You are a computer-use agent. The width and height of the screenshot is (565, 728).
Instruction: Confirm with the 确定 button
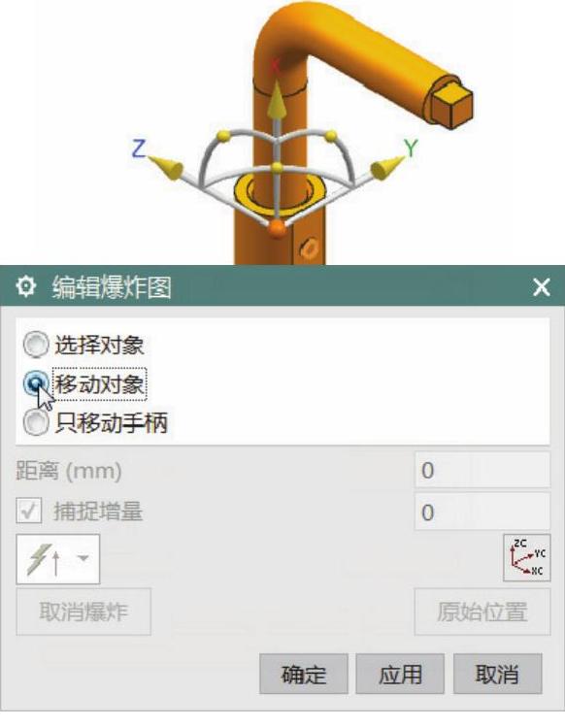[x=304, y=674]
